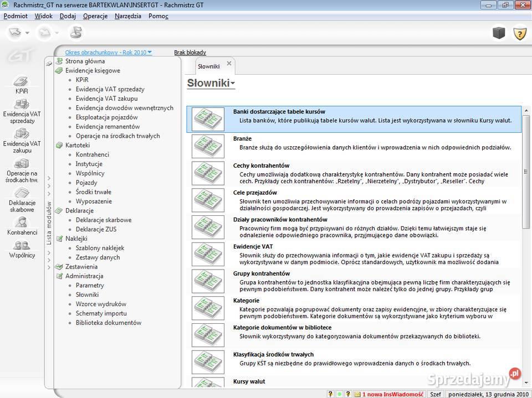
Task: Collapse the Ewidencje księgowe tree group
Action: tap(59, 70)
